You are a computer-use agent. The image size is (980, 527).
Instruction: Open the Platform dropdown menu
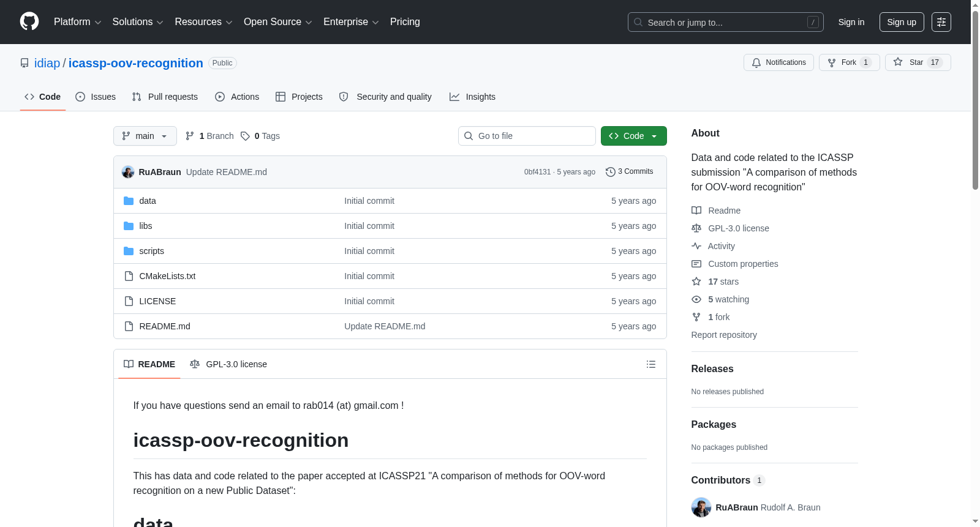point(77,22)
